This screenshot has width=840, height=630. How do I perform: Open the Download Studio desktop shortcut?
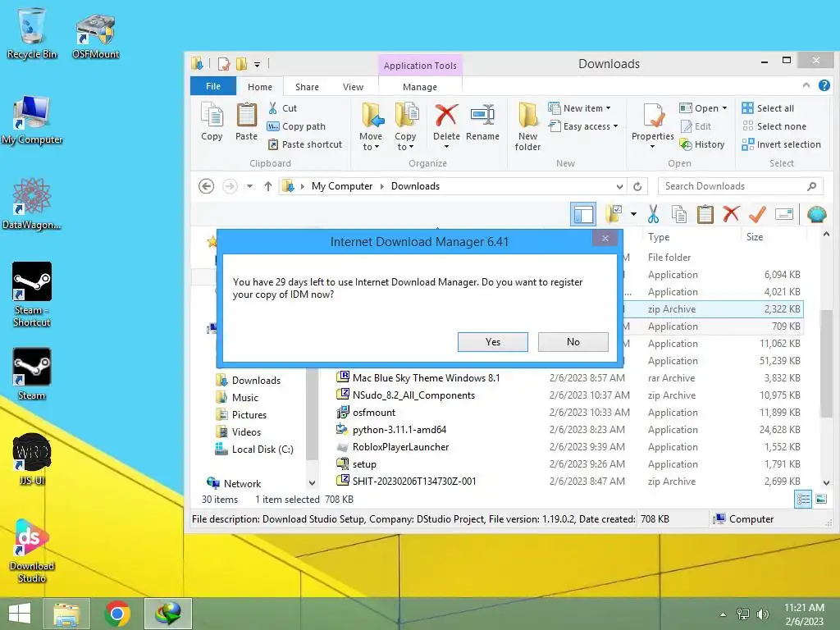(x=32, y=550)
